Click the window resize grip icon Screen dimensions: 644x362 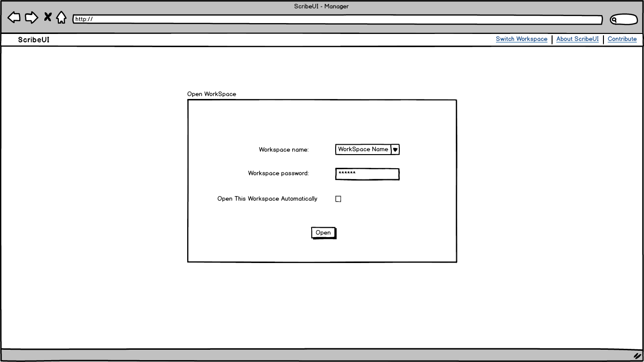(x=637, y=356)
